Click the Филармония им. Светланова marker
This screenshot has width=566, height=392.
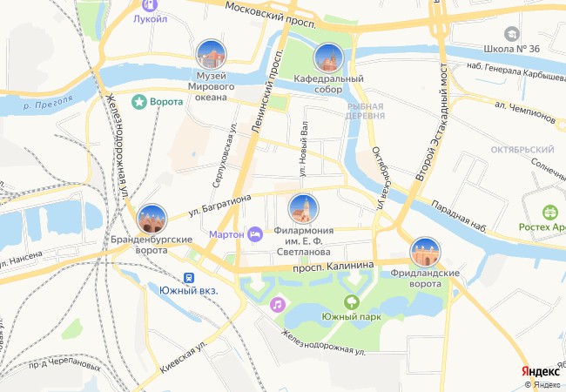click(304, 209)
